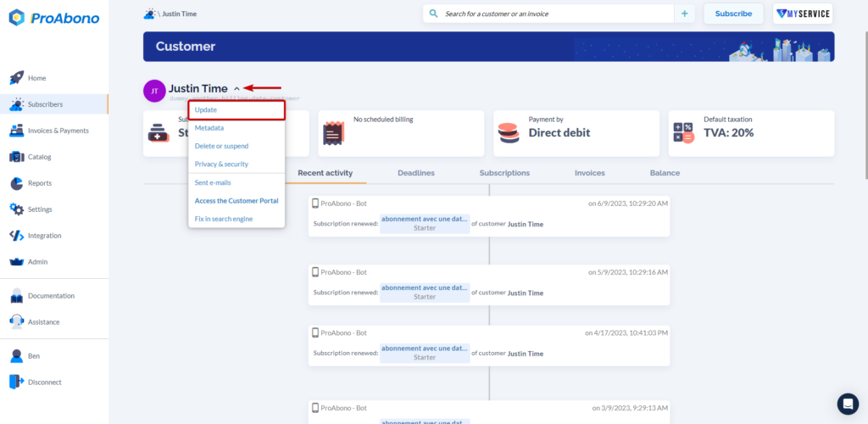Click the MyService logo button

point(803,14)
